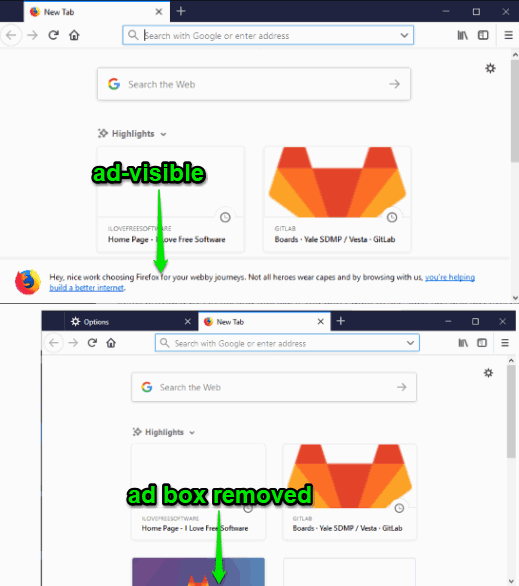Open the Library icon in top browser toolbar
The image size is (519, 586).
tap(463, 35)
